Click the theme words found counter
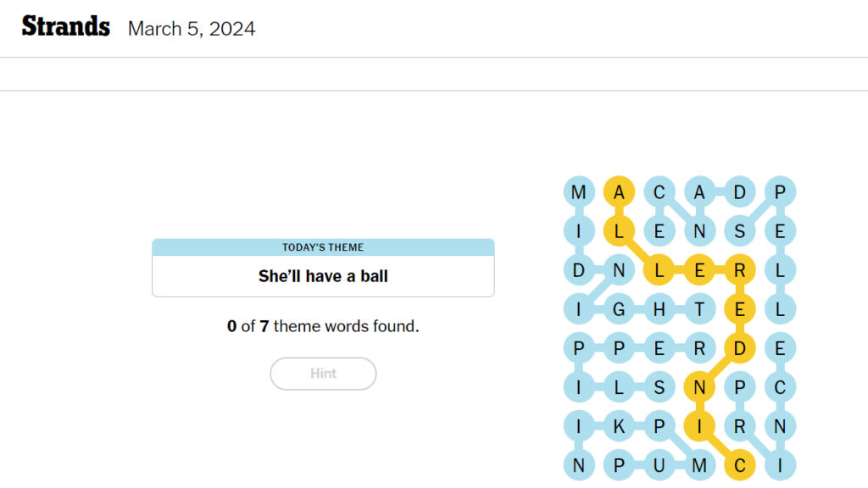Viewport: 868px width, 488px height. [323, 326]
